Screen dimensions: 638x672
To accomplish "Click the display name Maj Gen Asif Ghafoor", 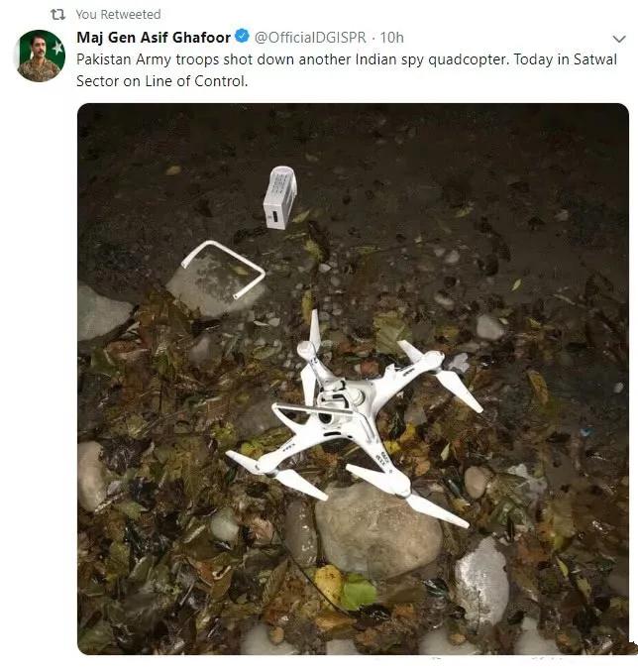I will 154,38.
